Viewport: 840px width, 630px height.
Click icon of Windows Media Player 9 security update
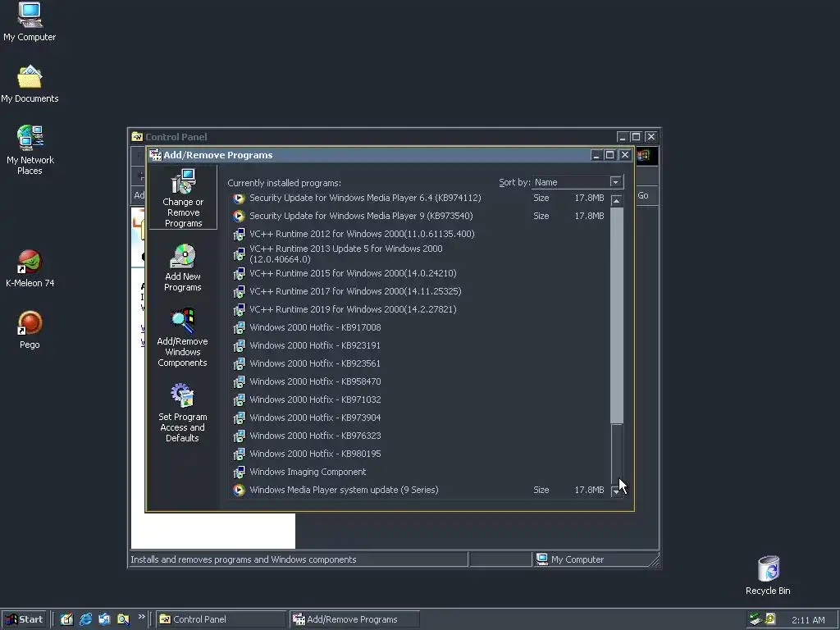[x=239, y=216]
